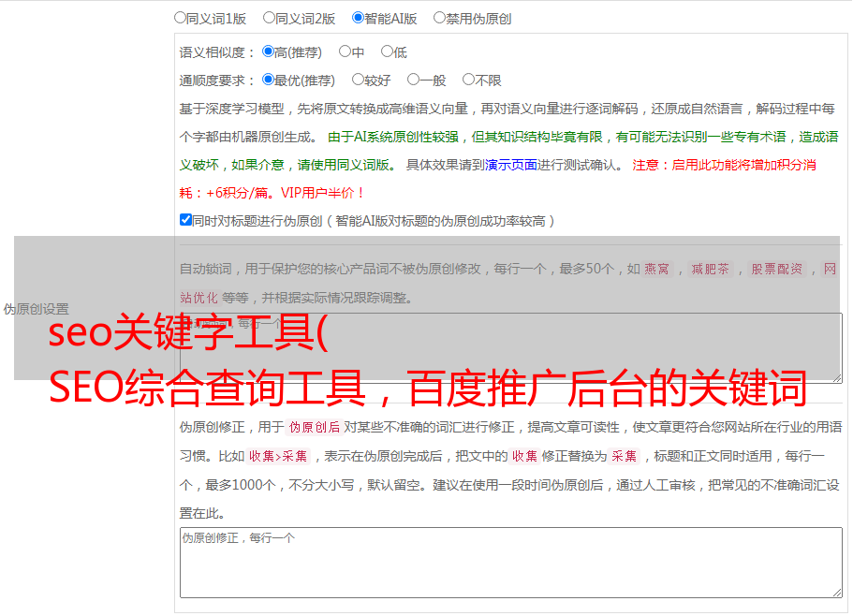
Task: Click the 减肥茶 example tag
Action: tap(710, 269)
